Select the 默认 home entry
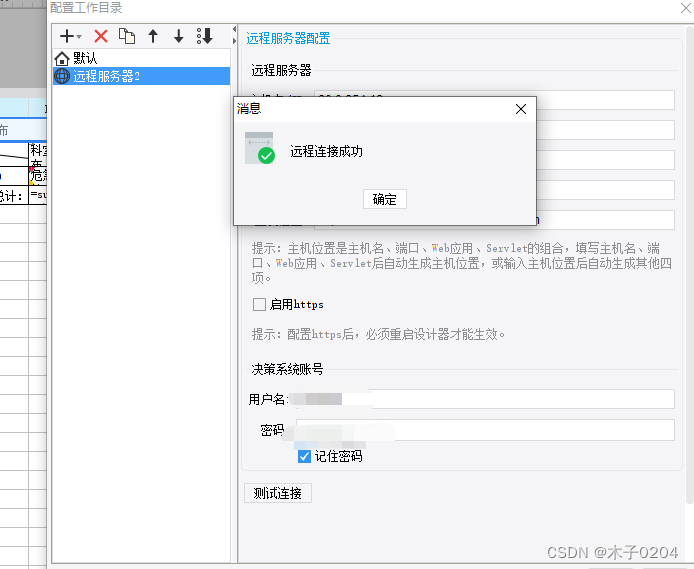Viewport: 694px width, 569px height. coord(141,58)
